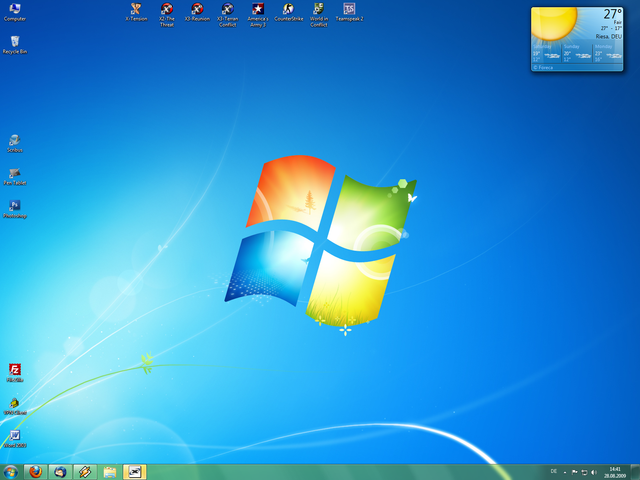Click the Word 2003 desktop shortcut
This screenshot has height=480, width=640.
(14, 437)
